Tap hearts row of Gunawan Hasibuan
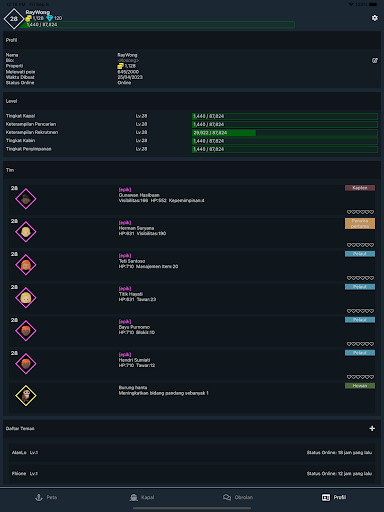384x512 pixels. [360, 212]
